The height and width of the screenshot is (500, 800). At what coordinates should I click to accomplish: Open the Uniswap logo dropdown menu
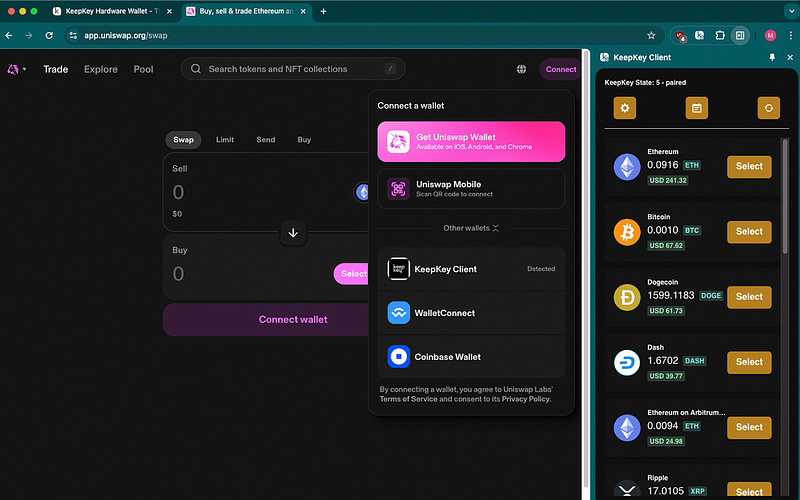tap(17, 69)
